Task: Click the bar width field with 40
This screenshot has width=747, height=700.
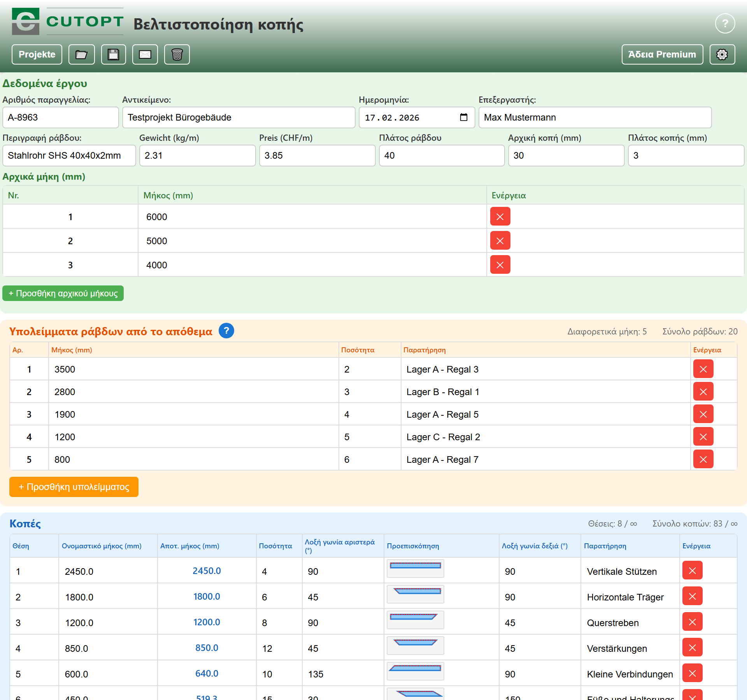Action: (442, 156)
